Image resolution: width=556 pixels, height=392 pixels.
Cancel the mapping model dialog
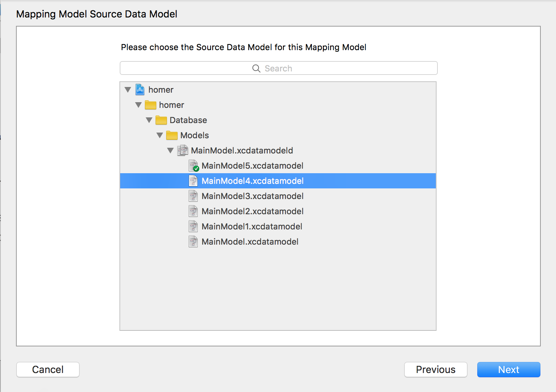(48, 370)
